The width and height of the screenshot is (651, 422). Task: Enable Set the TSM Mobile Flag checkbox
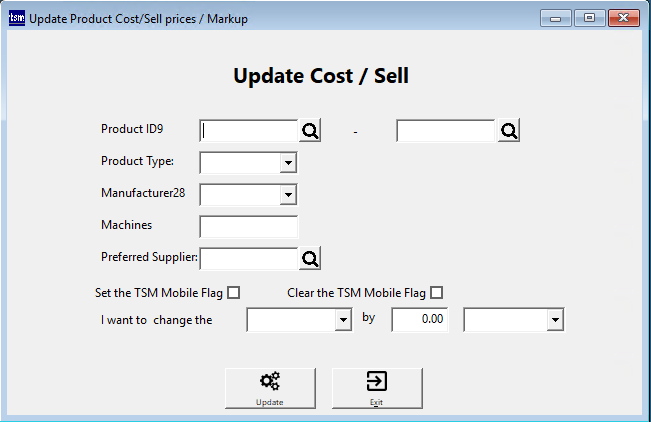click(234, 293)
